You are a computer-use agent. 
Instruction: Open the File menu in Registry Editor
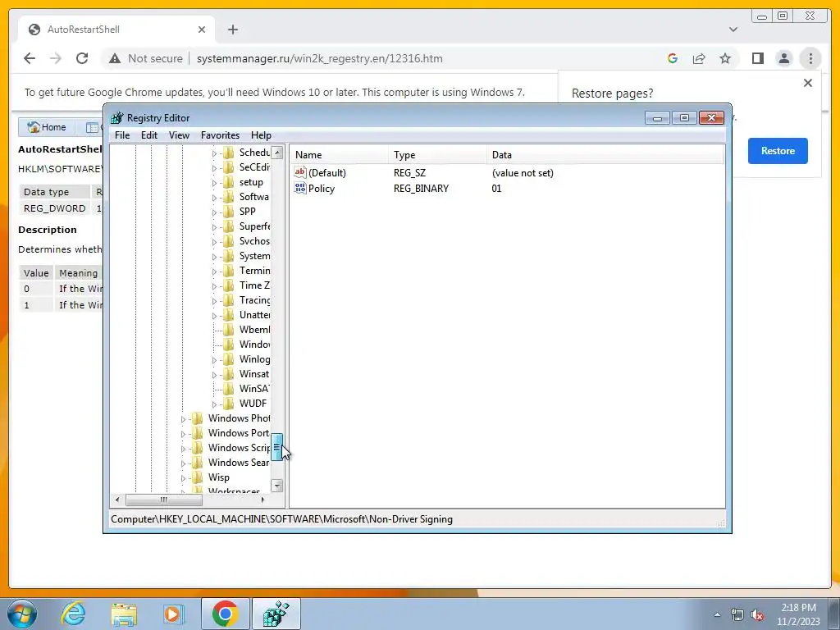122,135
